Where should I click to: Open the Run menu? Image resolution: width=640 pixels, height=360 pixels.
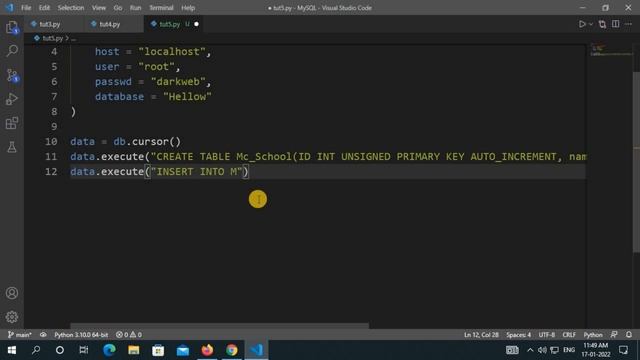click(x=136, y=8)
